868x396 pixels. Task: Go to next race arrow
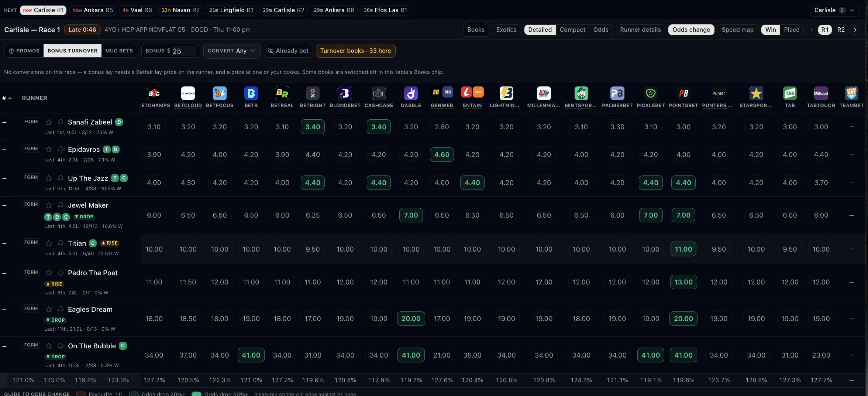pos(855,30)
